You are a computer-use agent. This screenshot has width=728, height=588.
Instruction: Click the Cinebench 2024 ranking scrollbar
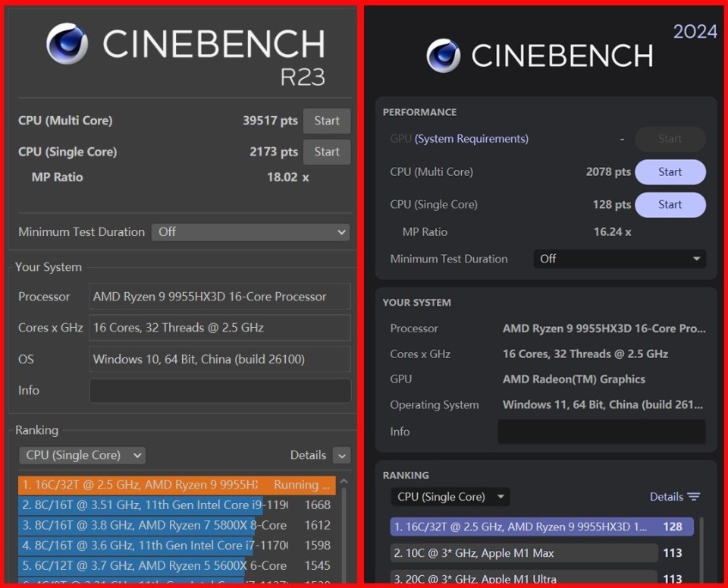point(701,549)
